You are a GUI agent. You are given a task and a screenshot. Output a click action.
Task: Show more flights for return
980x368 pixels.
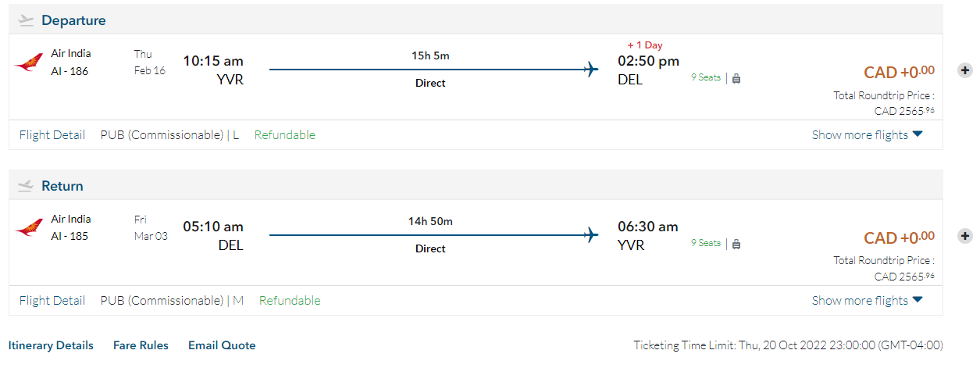point(867,301)
